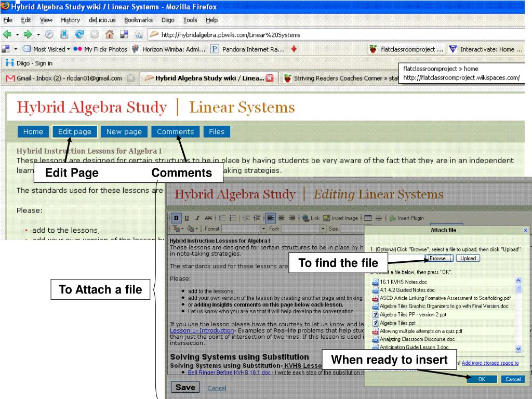This screenshot has width=532, height=399.
Task: Click the Save button below the editor
Action: click(185, 387)
